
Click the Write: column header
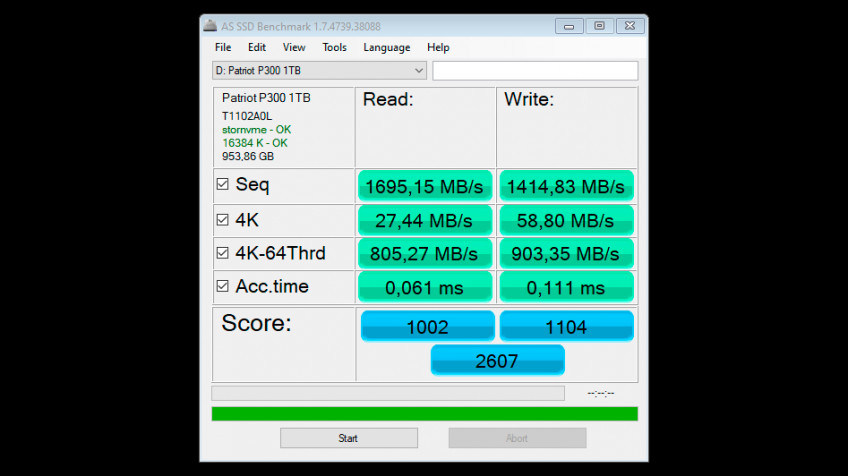click(529, 100)
